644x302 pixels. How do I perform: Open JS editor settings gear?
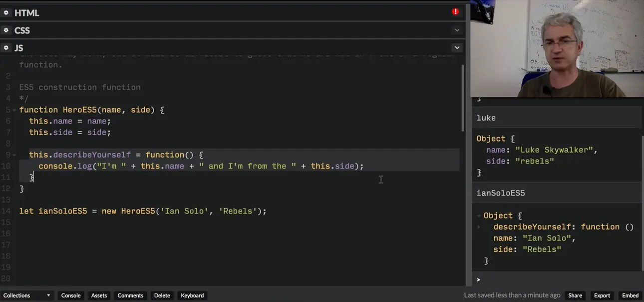pos(6,47)
